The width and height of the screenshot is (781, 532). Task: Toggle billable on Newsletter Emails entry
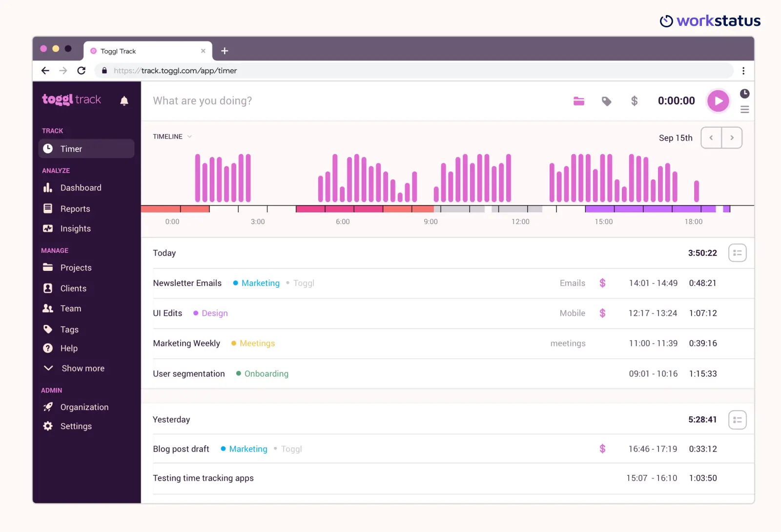[602, 283]
